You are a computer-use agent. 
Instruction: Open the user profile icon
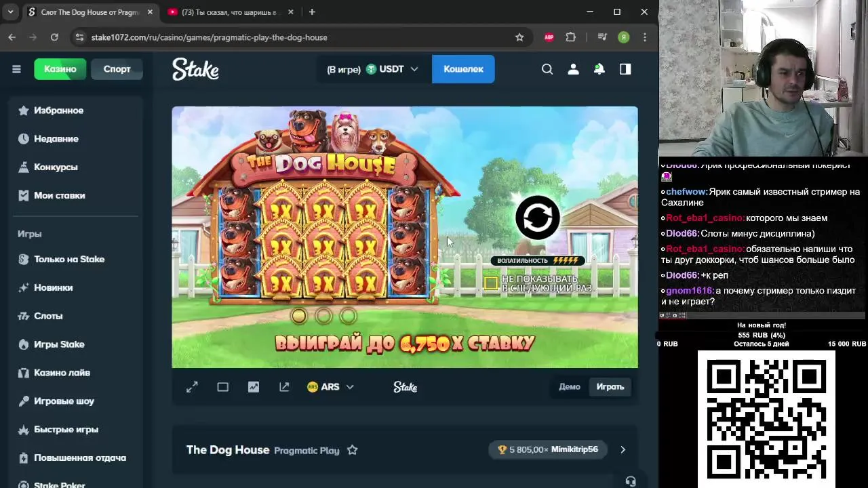pyautogui.click(x=573, y=69)
